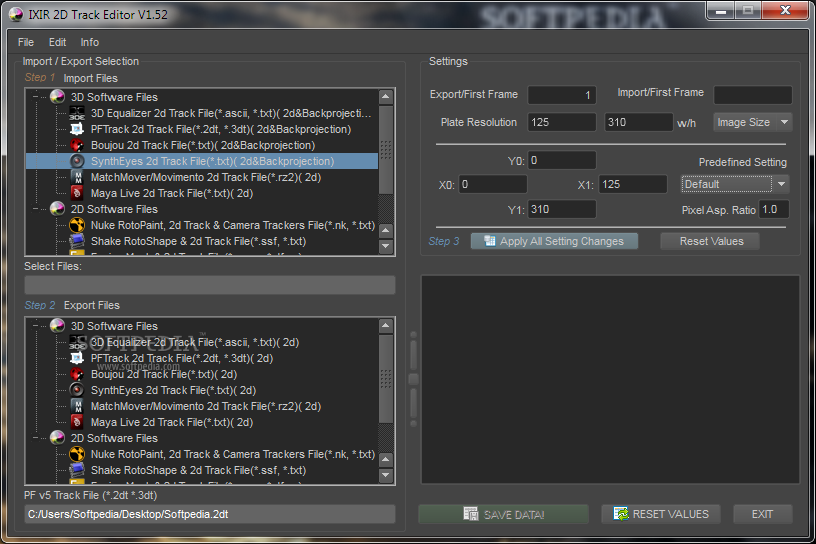Apply All Setting Changes
Viewport: 816px width, 544px height.
coord(554,241)
